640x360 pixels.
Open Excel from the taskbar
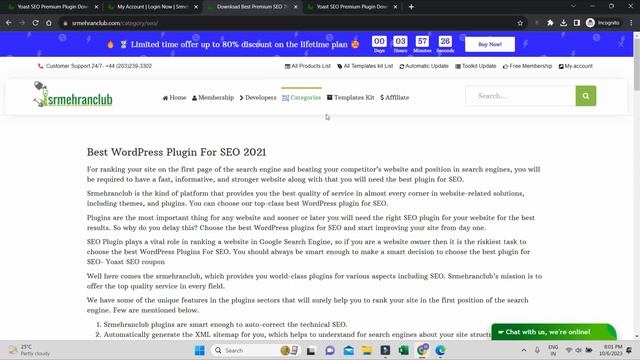click(x=404, y=350)
